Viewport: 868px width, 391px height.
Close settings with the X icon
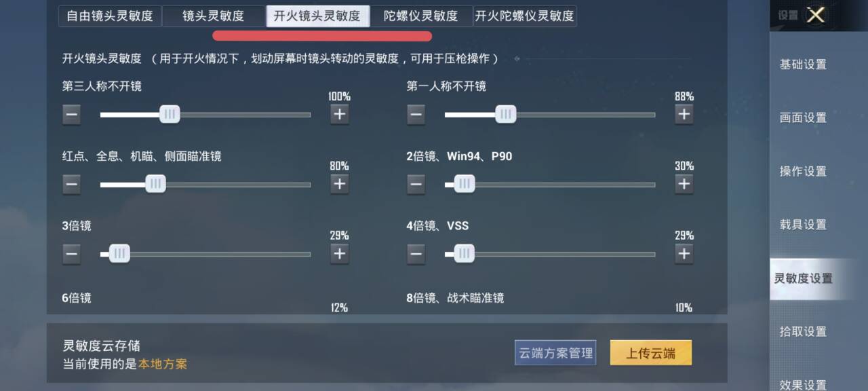coord(816,15)
